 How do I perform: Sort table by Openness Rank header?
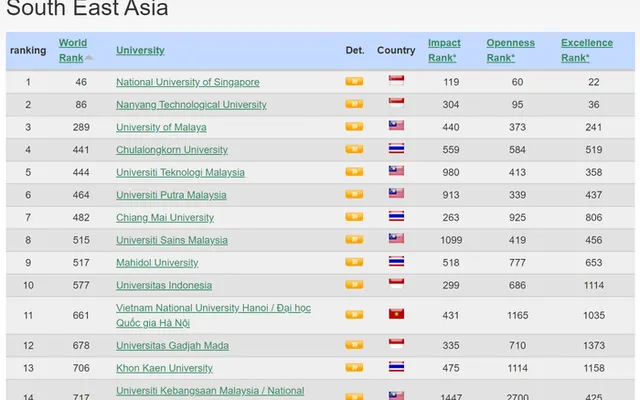[x=511, y=50]
